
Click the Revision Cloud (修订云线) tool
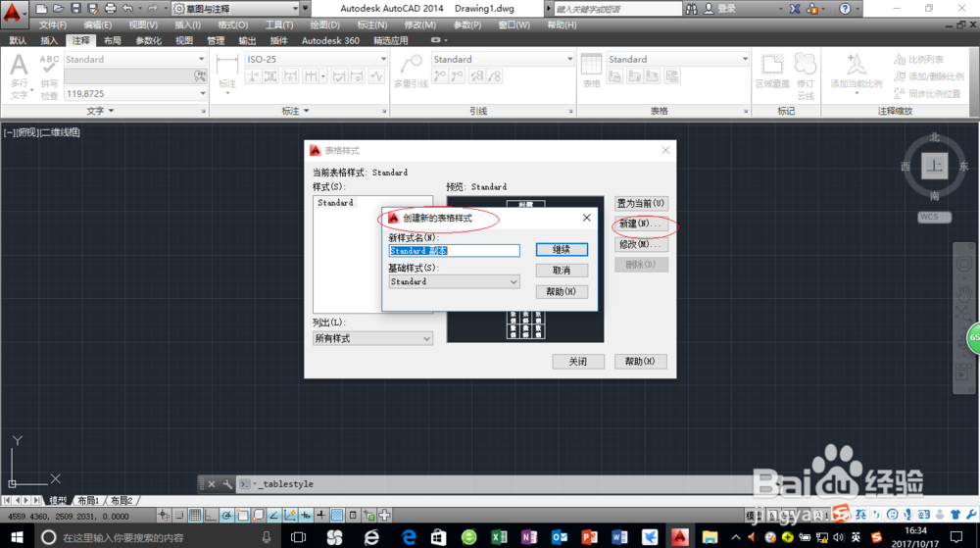[806, 76]
